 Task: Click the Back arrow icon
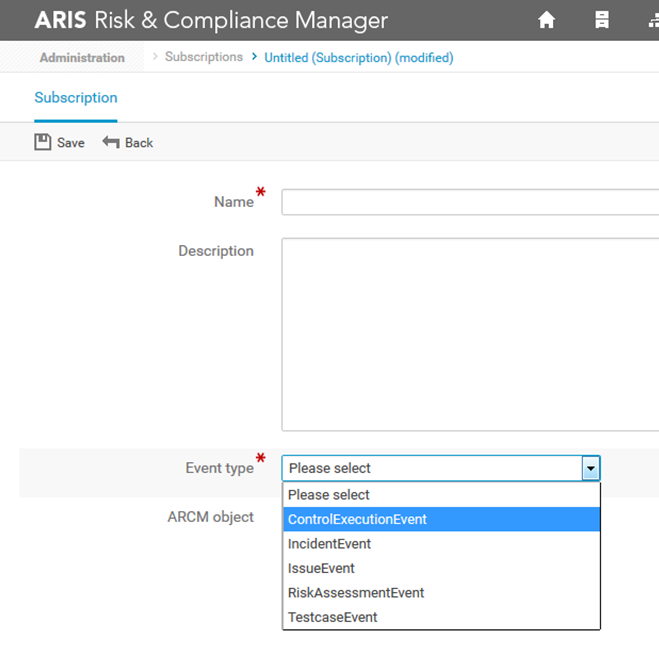pyautogui.click(x=111, y=142)
